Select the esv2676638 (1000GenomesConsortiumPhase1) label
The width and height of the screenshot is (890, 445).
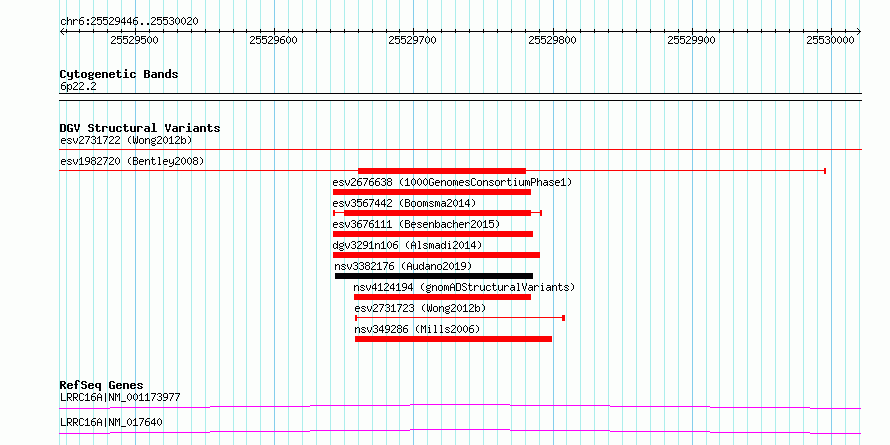point(452,182)
